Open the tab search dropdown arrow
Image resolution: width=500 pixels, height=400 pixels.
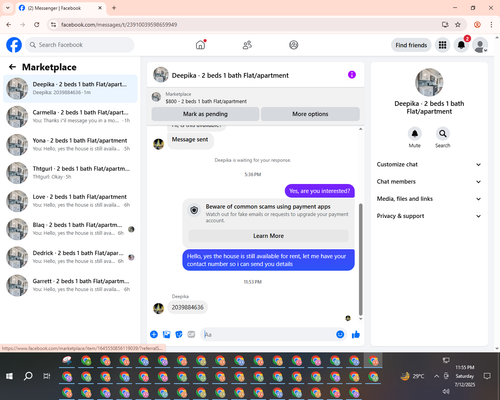click(x=8, y=8)
